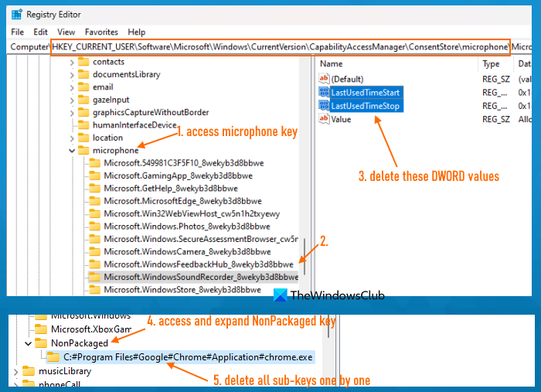Click the location folder icon
This screenshot has height=392, width=541.
click(83, 138)
